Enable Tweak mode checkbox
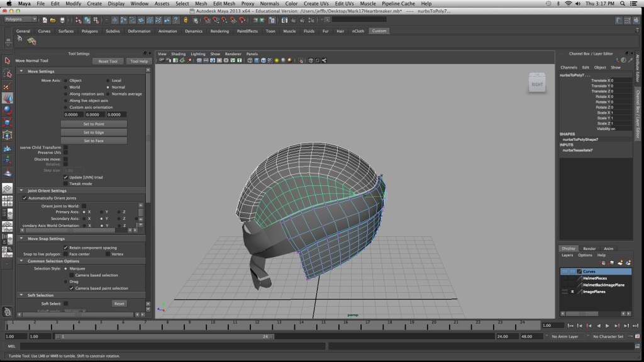The height and width of the screenshot is (362, 644). coord(65,184)
